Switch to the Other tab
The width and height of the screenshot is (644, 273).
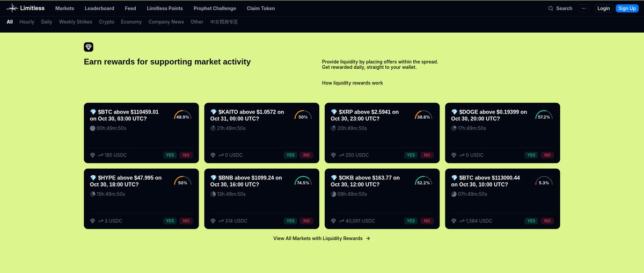coord(197,22)
